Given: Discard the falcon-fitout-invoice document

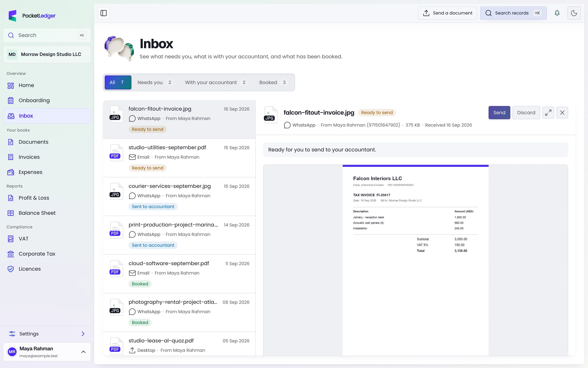Looking at the screenshot, I should tap(526, 112).
